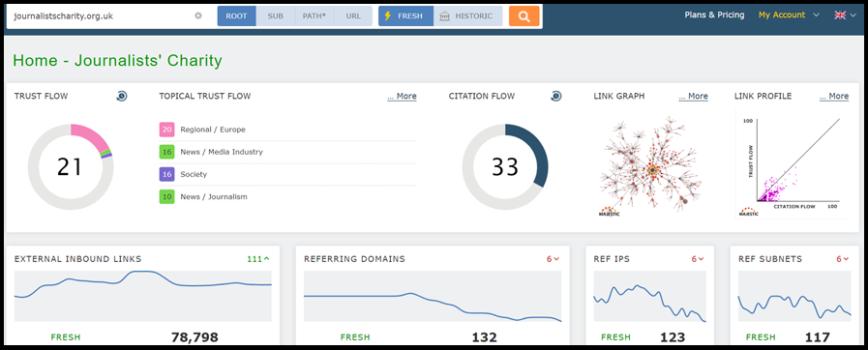Expand Ref IPs 6 change indicator
Image resolution: width=868 pixels, height=350 pixels.
click(698, 259)
